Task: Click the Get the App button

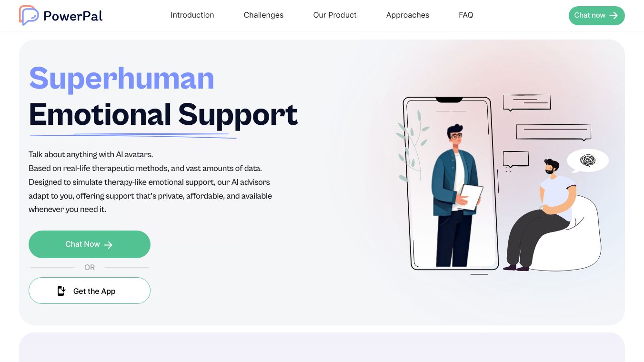Action: [90, 291]
